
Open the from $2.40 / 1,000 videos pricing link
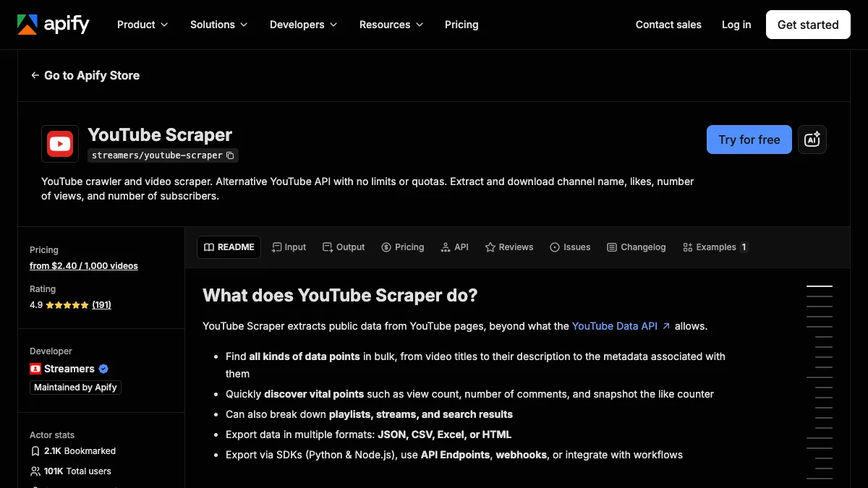click(x=84, y=266)
